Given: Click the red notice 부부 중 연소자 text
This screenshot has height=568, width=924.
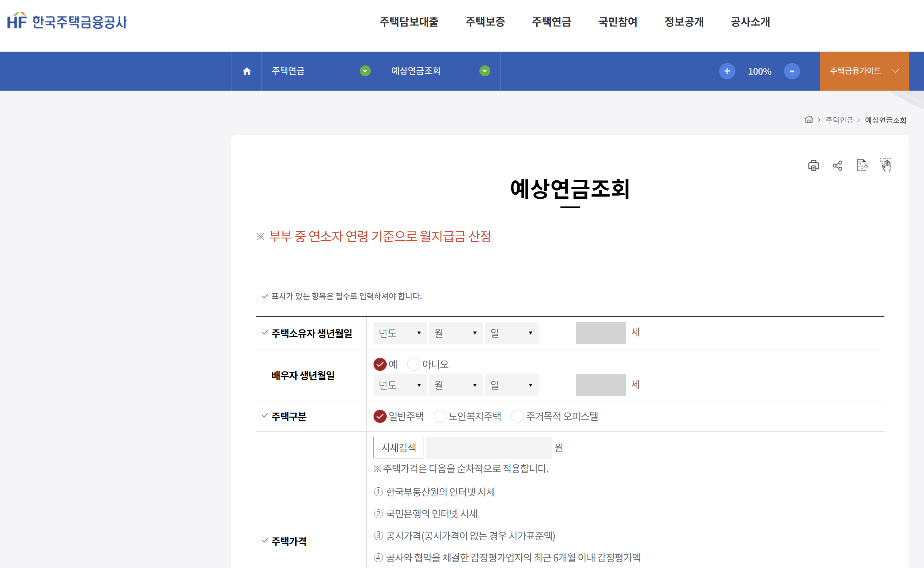Looking at the screenshot, I should tap(380, 236).
